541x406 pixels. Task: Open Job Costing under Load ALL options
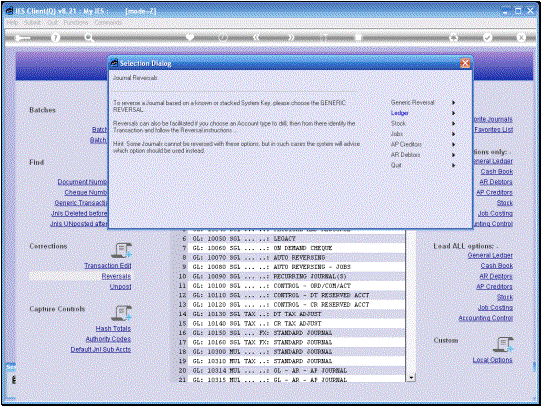point(495,307)
